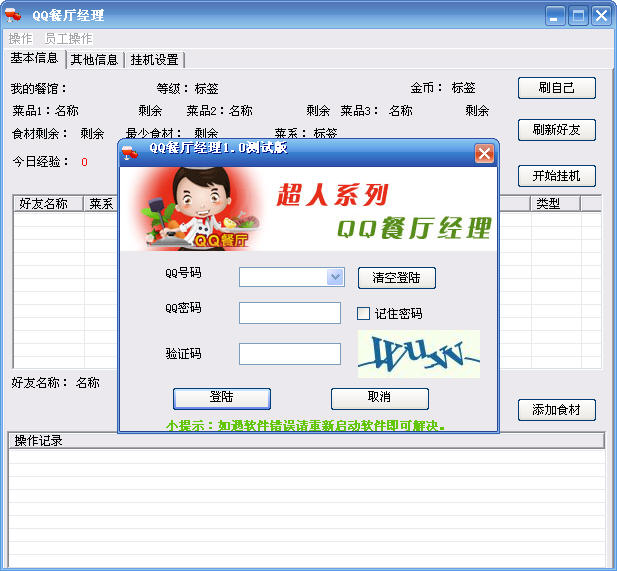The height and width of the screenshot is (571, 617).
Task: Click the 类型 column header
Action: click(x=555, y=204)
